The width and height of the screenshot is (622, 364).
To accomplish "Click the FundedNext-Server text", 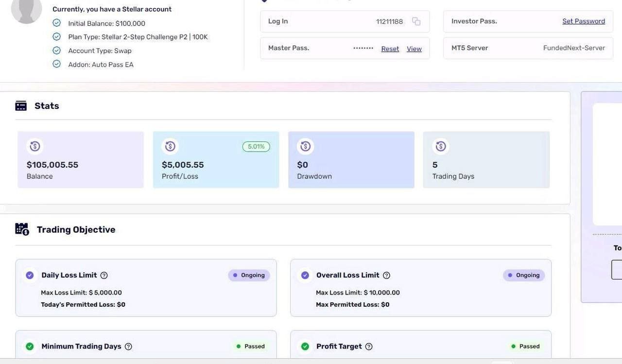I will 574,48.
